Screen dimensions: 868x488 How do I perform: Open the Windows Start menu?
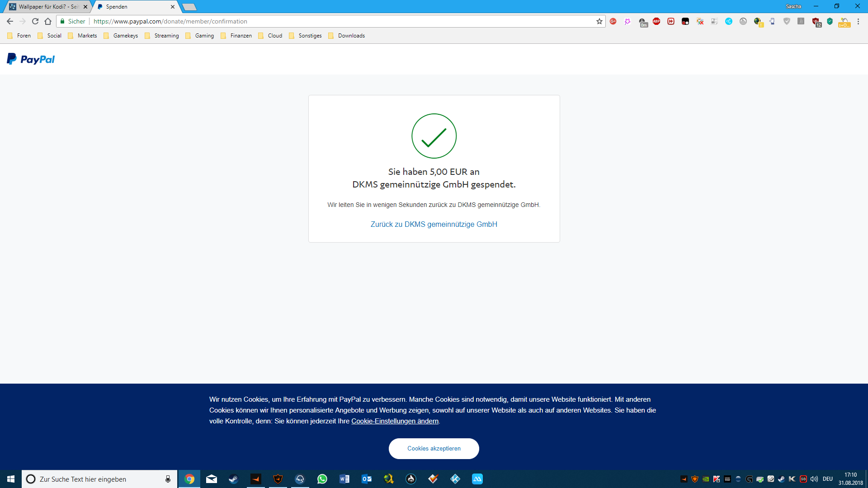(11, 479)
